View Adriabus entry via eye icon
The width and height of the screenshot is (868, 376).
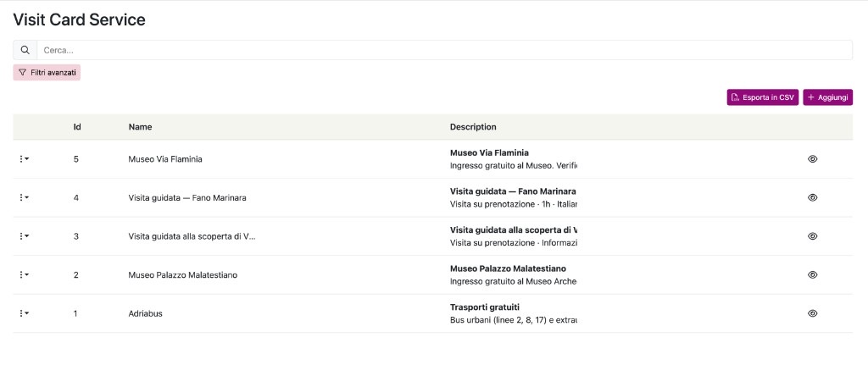[x=812, y=313]
